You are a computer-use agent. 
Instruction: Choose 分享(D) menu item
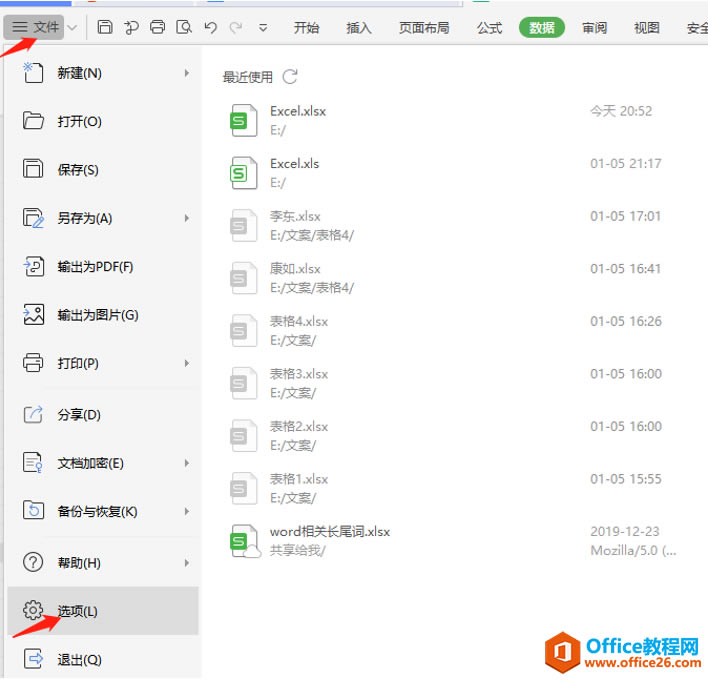(103, 415)
